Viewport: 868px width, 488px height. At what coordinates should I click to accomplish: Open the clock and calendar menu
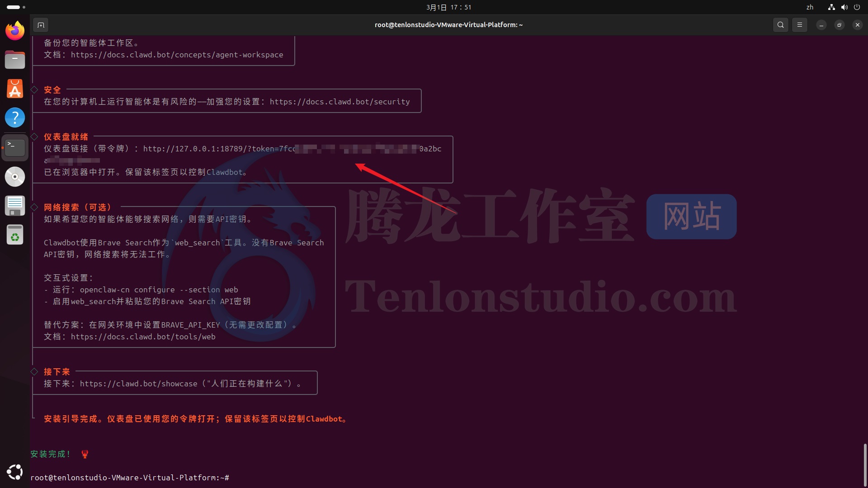pos(448,7)
